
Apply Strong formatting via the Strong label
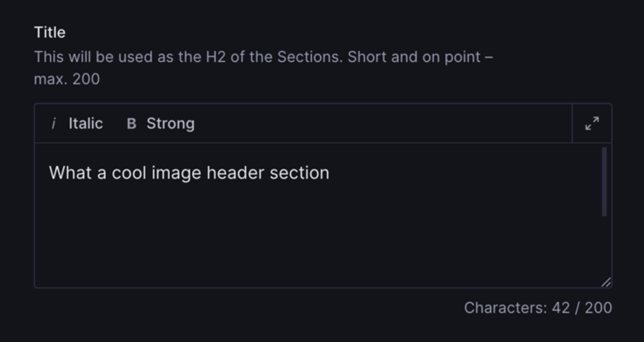click(170, 124)
